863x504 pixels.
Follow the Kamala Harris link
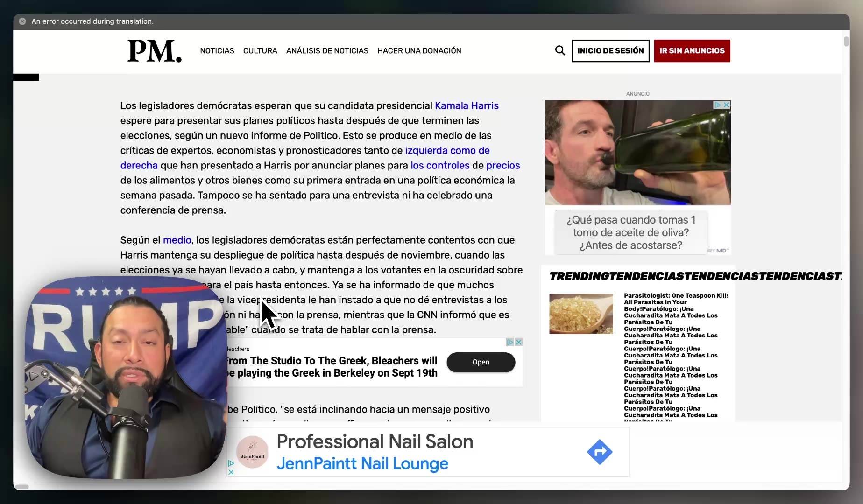[467, 105]
